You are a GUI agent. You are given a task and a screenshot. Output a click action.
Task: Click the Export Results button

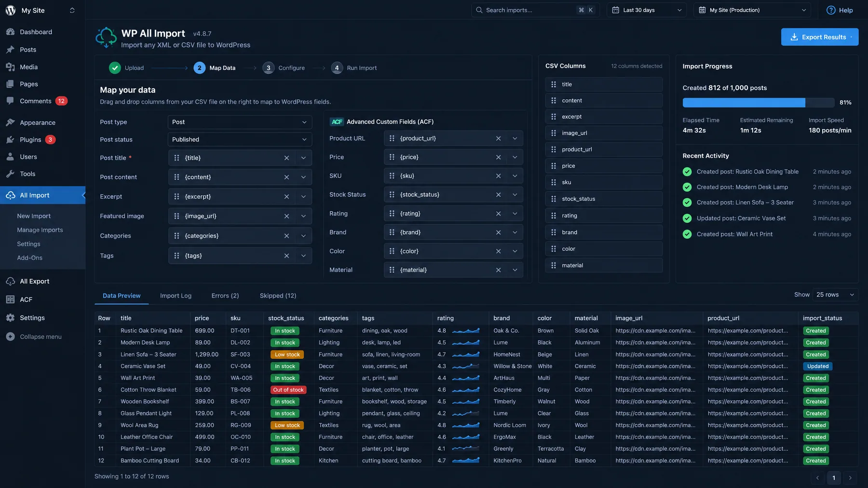[820, 37]
